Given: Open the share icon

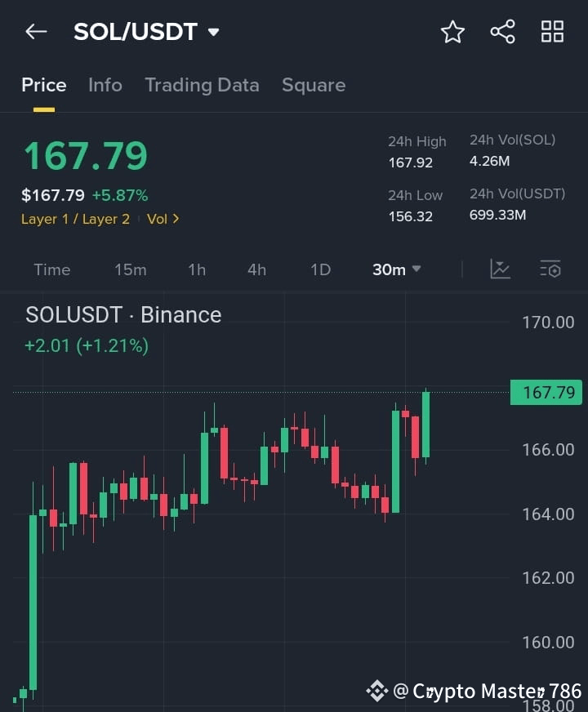Looking at the screenshot, I should tap(502, 32).
